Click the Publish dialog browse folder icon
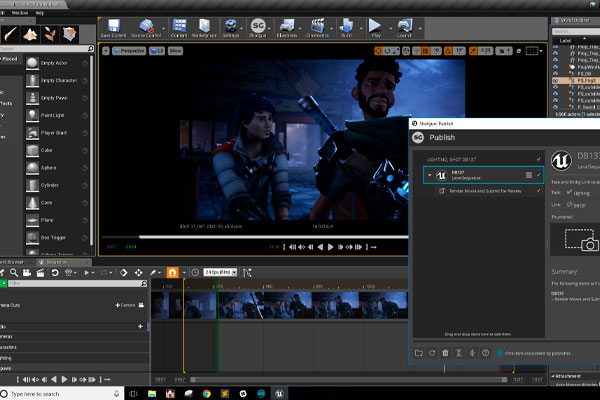 coord(419,353)
